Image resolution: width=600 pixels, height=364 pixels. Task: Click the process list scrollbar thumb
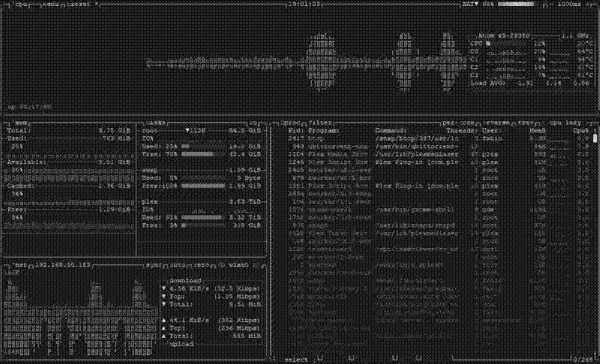[595, 139]
